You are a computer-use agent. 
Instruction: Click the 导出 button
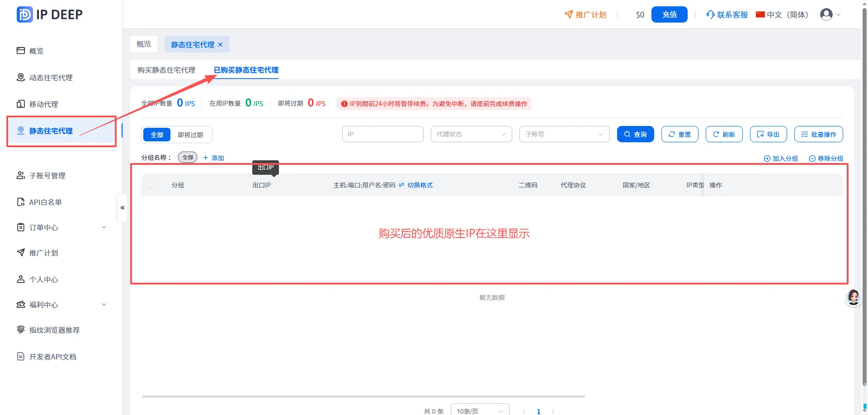coord(769,134)
